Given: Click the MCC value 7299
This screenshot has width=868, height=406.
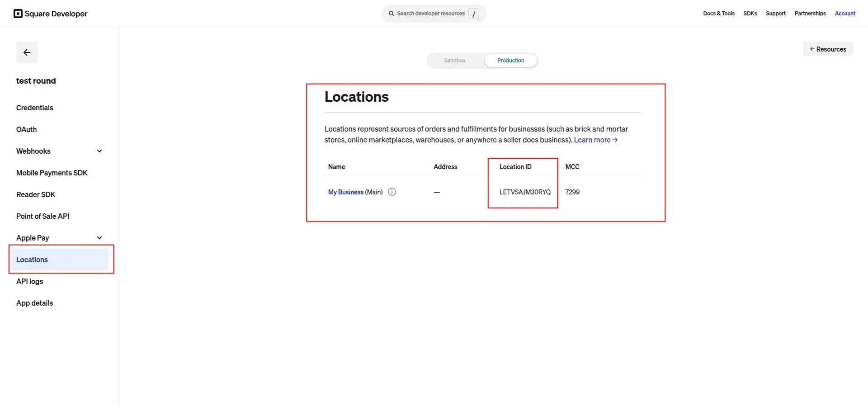Looking at the screenshot, I should [x=572, y=192].
